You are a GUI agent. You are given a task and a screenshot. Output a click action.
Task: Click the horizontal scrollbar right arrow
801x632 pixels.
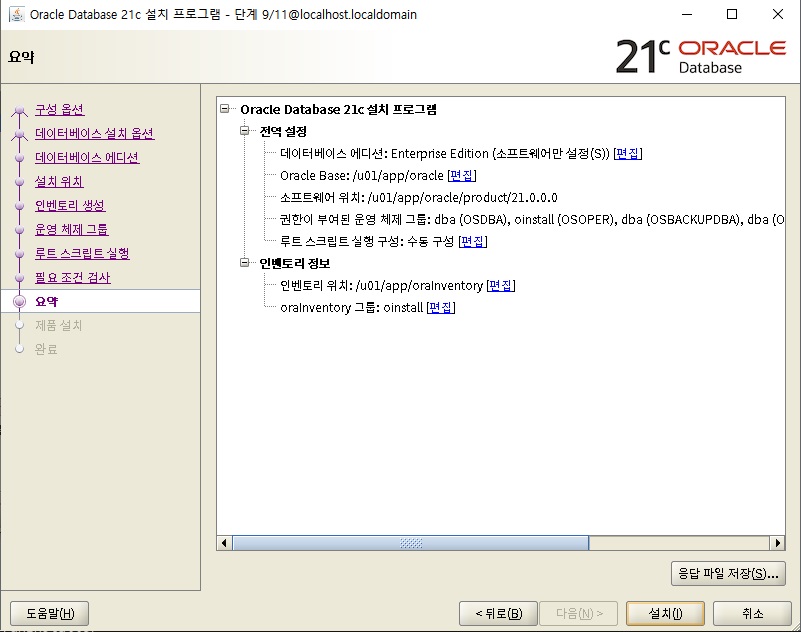pos(778,543)
